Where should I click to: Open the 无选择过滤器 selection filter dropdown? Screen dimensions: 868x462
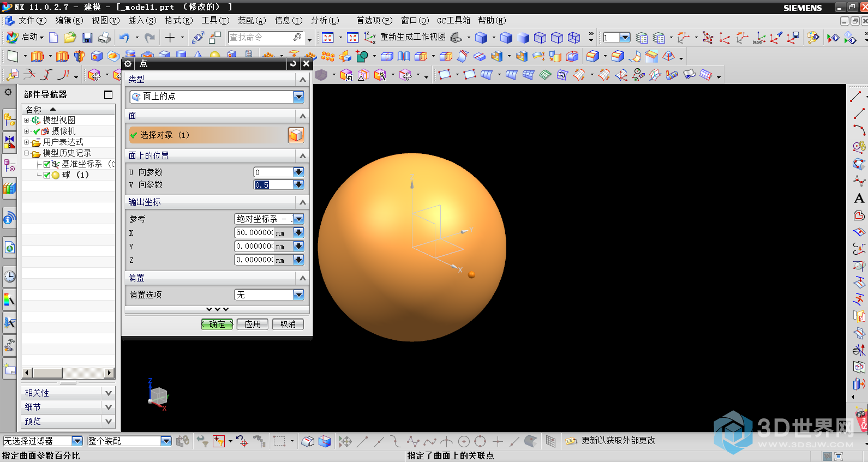77,441
